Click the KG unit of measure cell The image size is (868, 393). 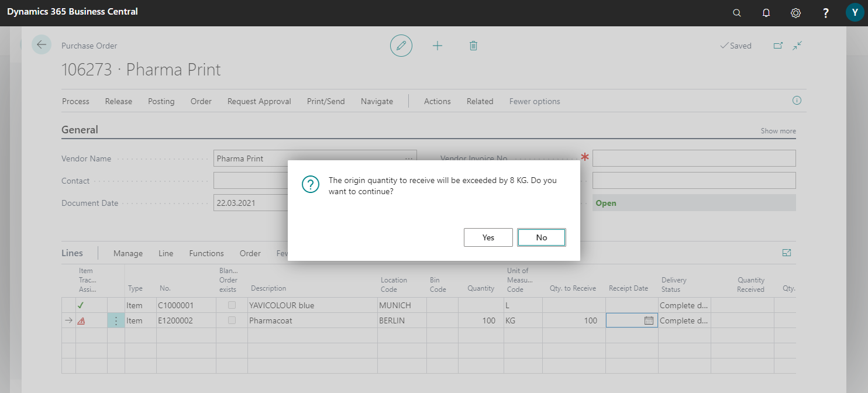tap(523, 320)
